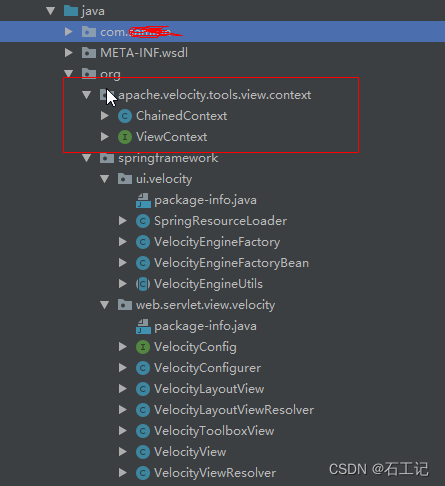Collapse the java folder arrow
Screen dimensions: 445x486
click(x=51, y=11)
